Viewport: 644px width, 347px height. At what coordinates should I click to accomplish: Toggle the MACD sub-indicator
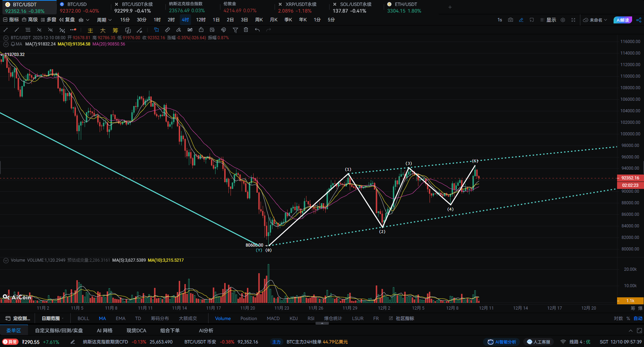coord(273,318)
